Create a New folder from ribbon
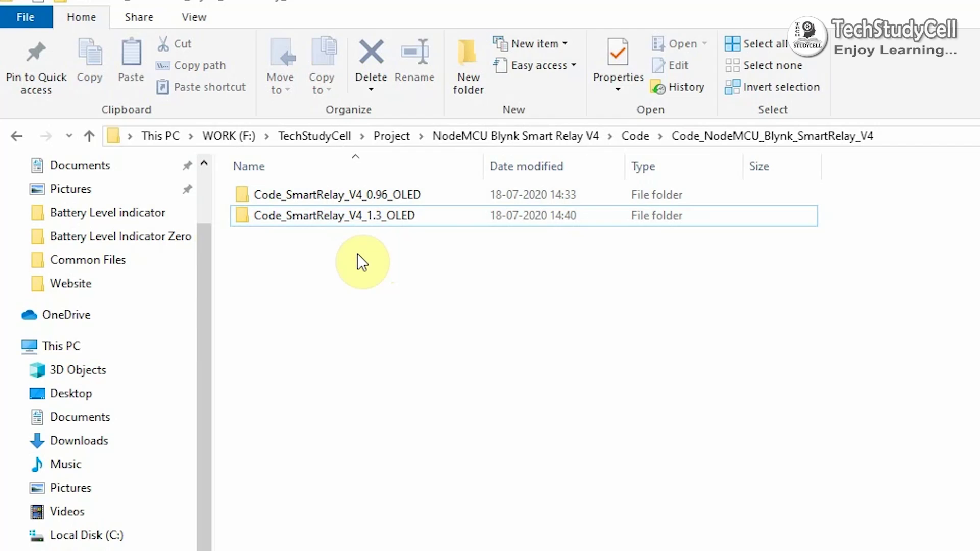980x551 pixels. [468, 65]
